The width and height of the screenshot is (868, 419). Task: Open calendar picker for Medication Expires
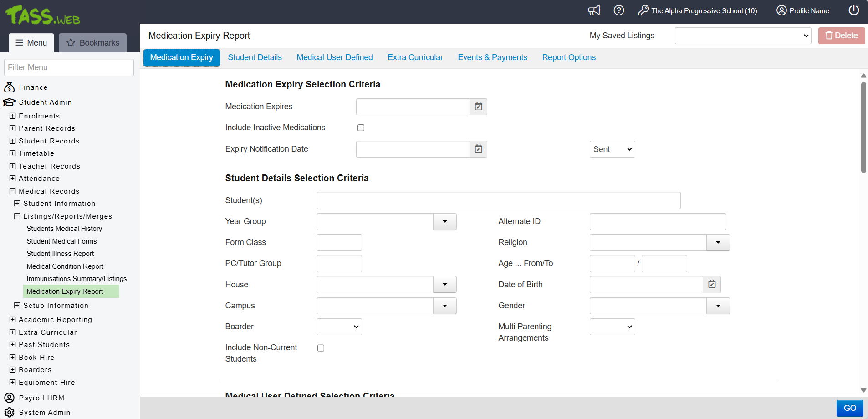pyautogui.click(x=478, y=107)
